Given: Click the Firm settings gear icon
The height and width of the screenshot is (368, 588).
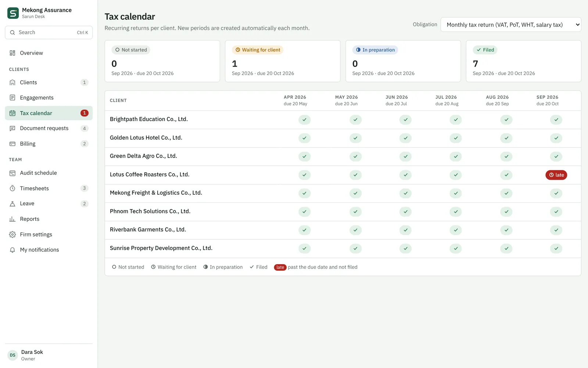Looking at the screenshot, I should tap(12, 234).
